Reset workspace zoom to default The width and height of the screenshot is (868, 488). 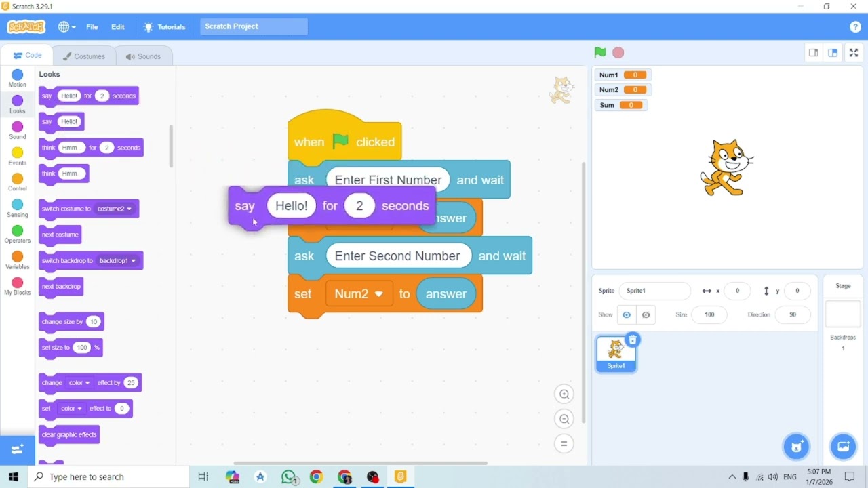coord(564,444)
